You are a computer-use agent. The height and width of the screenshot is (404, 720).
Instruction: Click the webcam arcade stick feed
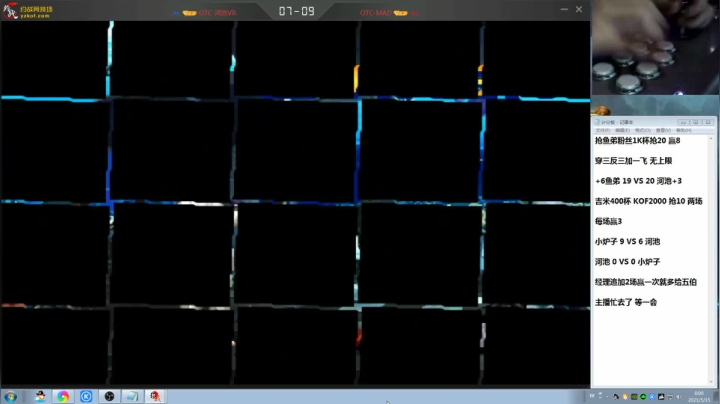(x=655, y=47)
